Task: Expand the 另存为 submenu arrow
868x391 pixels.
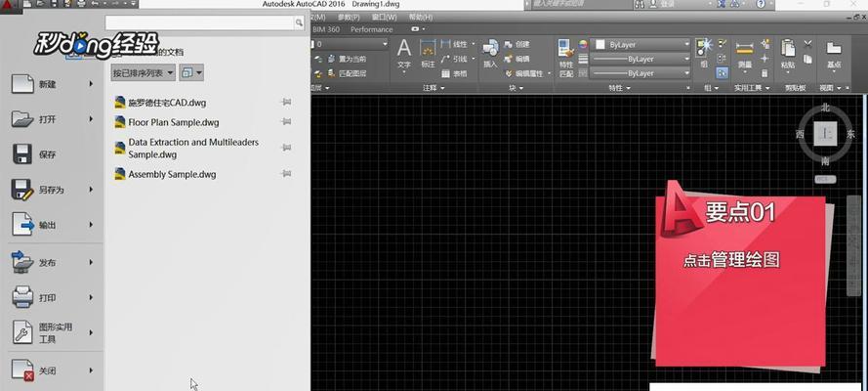Action: [x=92, y=190]
